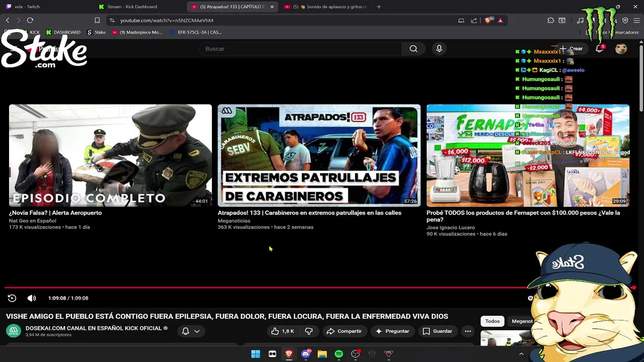This screenshot has height=362, width=644.
Task: Open the Stake bookmark in bookmarks bar
Action: [x=97, y=32]
